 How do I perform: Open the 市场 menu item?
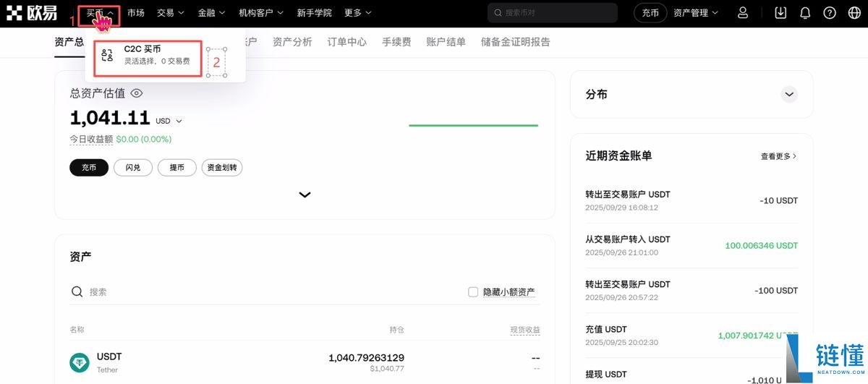coord(136,13)
